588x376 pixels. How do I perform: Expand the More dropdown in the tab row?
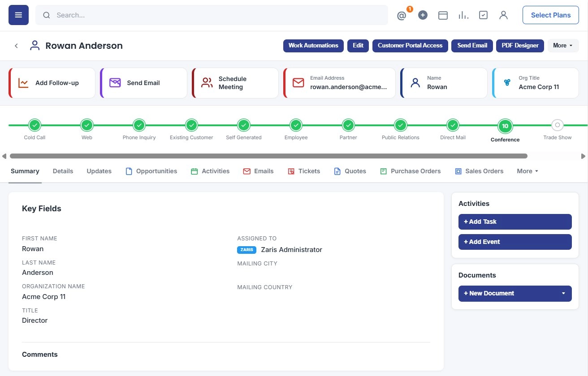(x=527, y=171)
